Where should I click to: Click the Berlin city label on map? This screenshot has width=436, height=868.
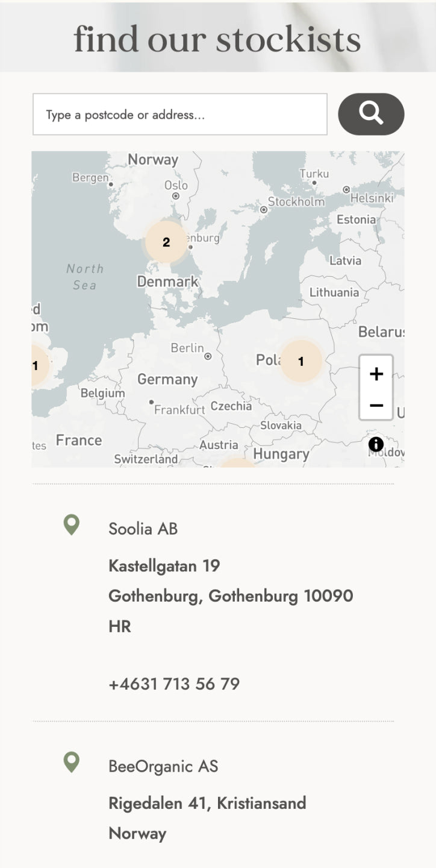pos(187,348)
